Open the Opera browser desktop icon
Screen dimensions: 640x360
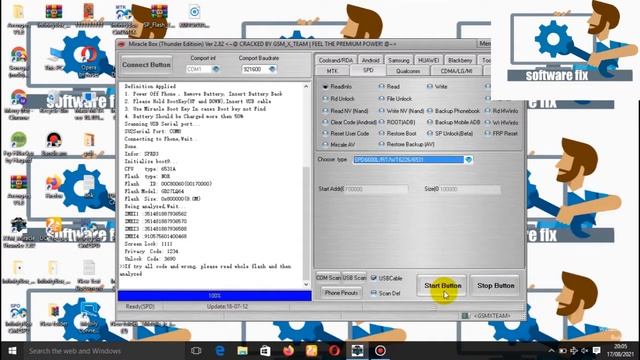[x=88, y=59]
